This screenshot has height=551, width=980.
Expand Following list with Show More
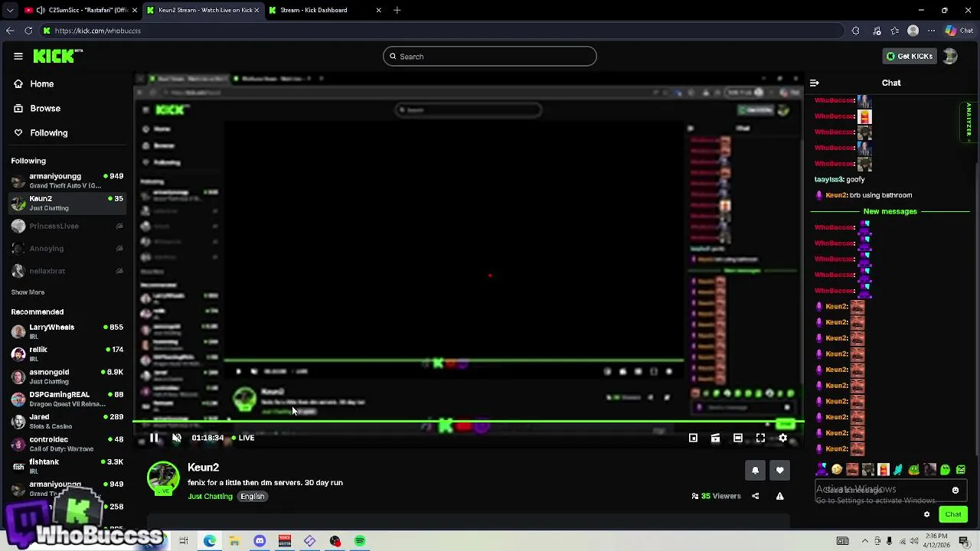[28, 292]
